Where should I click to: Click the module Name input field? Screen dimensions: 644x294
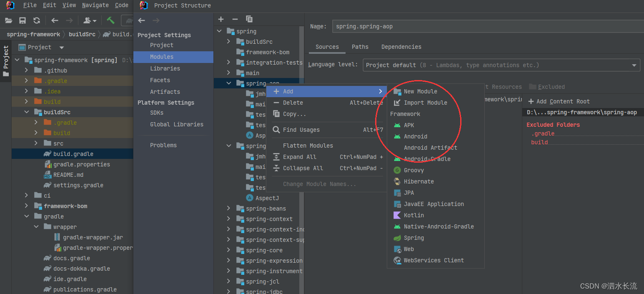click(488, 26)
